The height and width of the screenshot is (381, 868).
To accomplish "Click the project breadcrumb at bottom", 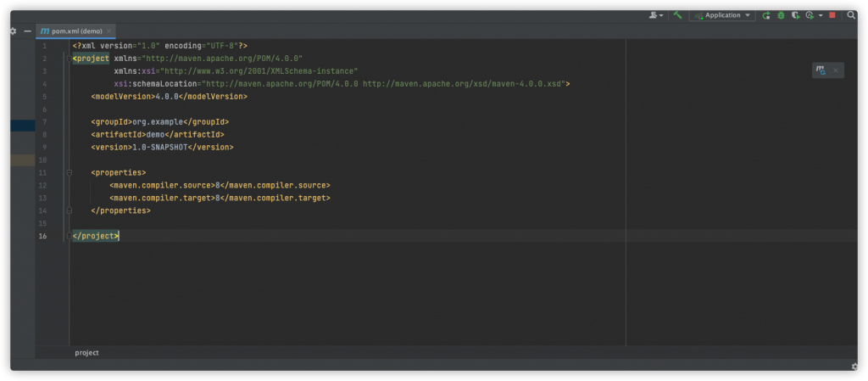I will point(86,352).
